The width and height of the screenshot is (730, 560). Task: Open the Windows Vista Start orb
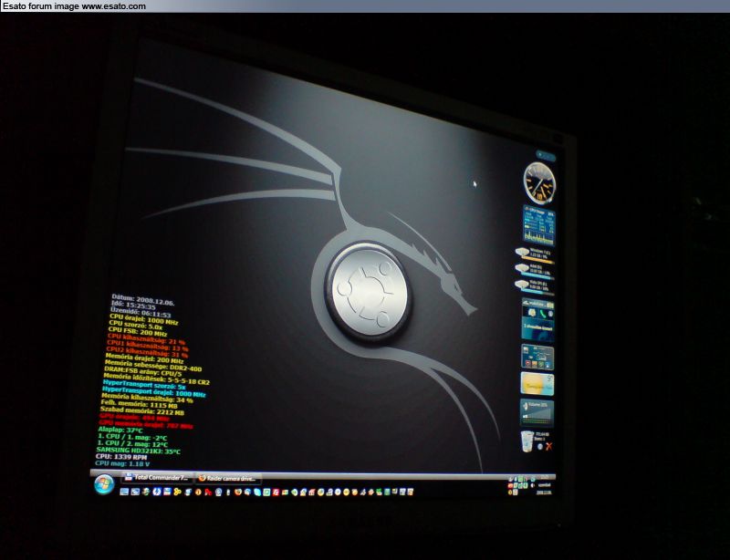104,484
